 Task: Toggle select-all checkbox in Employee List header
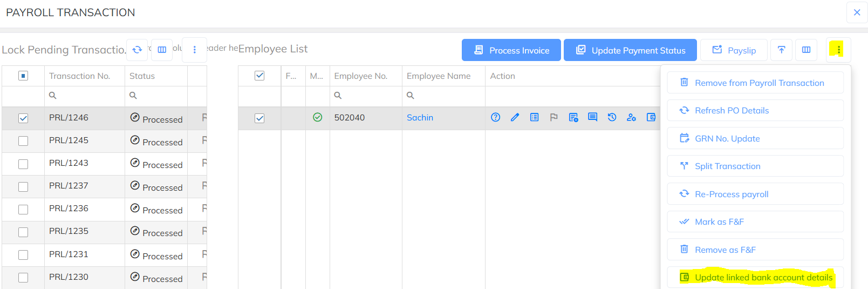[x=259, y=76]
